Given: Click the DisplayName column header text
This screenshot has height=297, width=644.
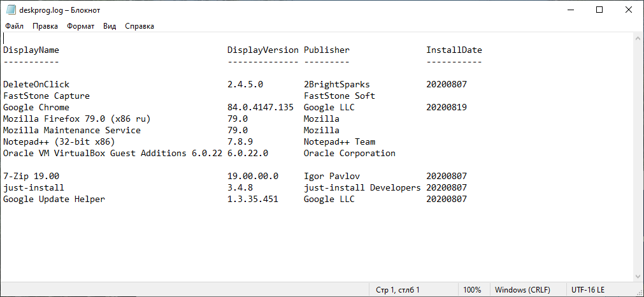Looking at the screenshot, I should click(31, 50).
